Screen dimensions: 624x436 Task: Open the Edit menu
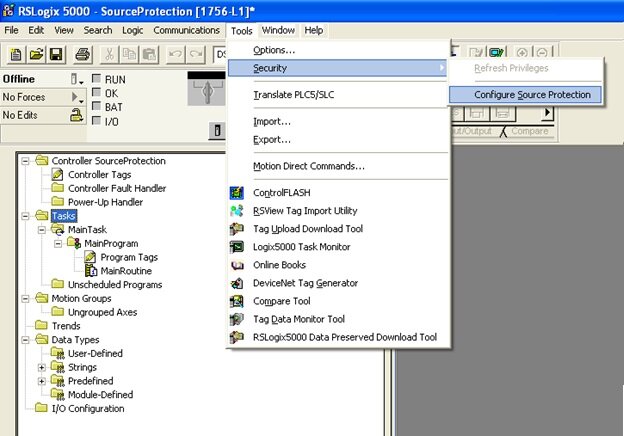click(36, 30)
